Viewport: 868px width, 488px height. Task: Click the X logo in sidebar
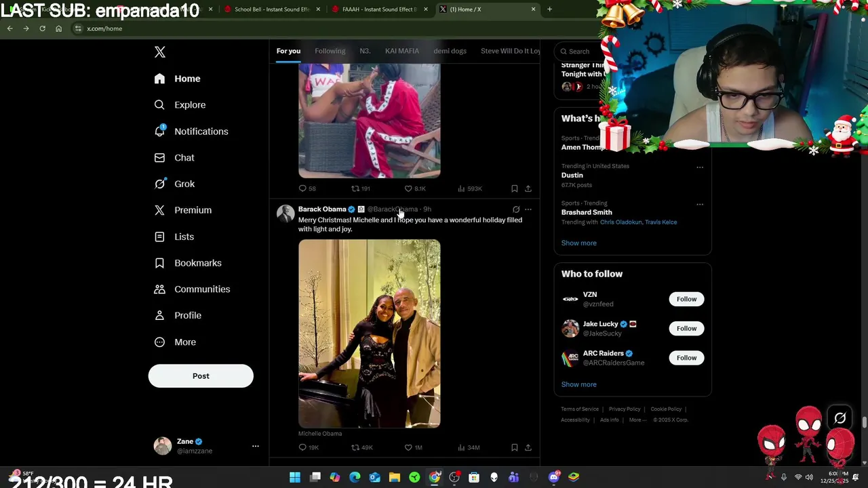[160, 52]
